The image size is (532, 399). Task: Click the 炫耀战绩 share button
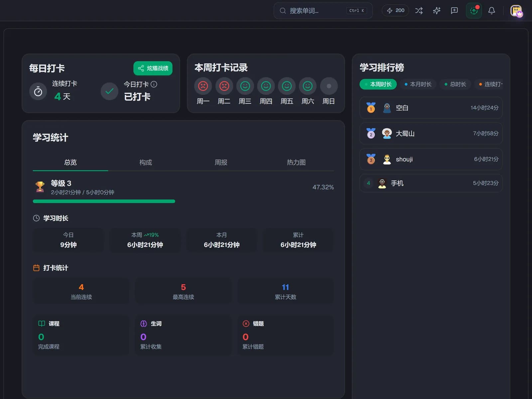pyautogui.click(x=153, y=68)
